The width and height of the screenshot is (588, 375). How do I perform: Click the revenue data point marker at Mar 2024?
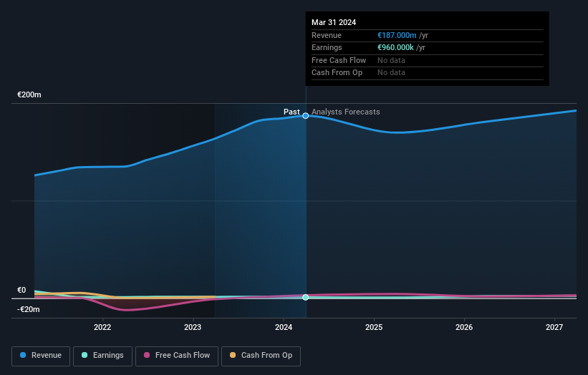tap(306, 116)
